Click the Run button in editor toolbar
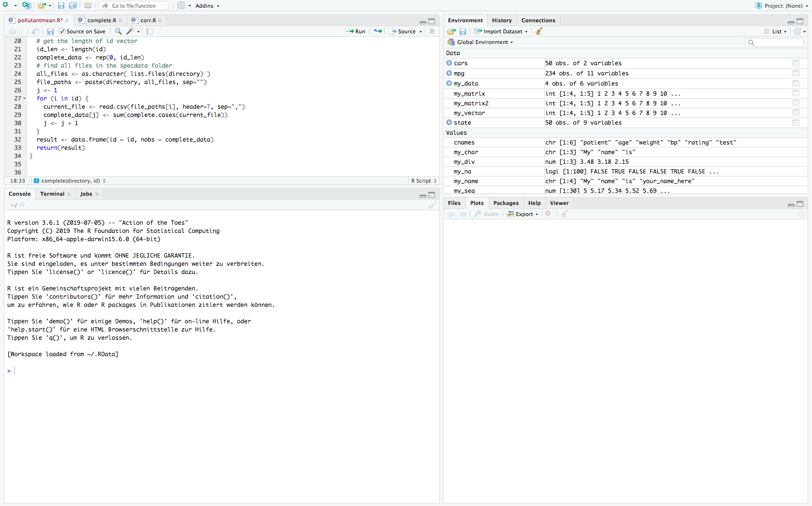812x506 pixels. tap(356, 31)
